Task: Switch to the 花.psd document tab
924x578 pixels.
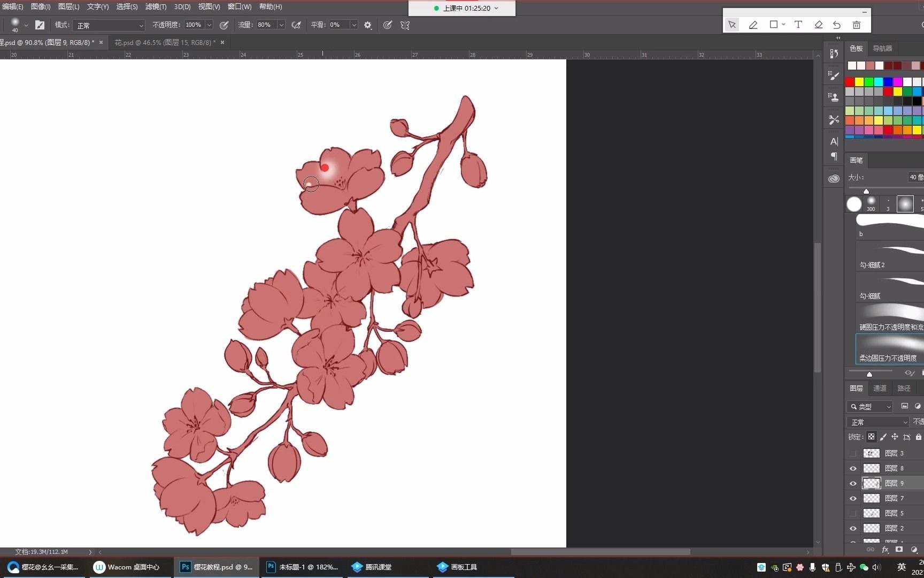Action: 165,42
